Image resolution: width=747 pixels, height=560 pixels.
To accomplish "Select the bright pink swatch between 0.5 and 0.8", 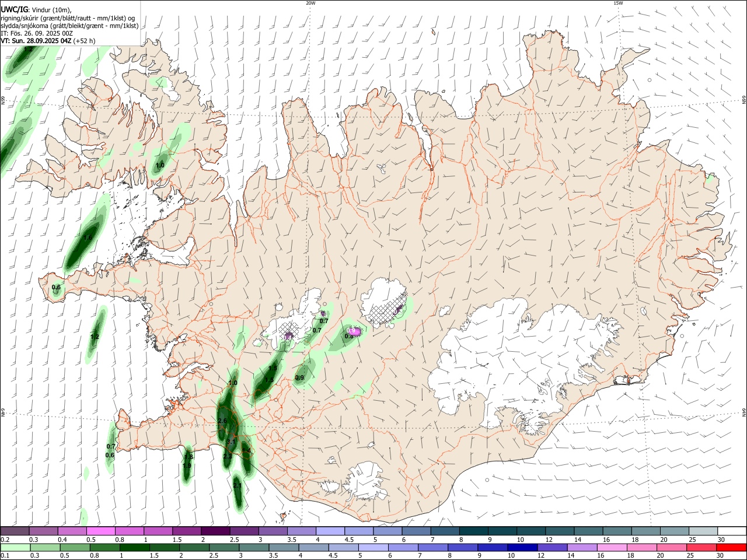I will click(100, 531).
